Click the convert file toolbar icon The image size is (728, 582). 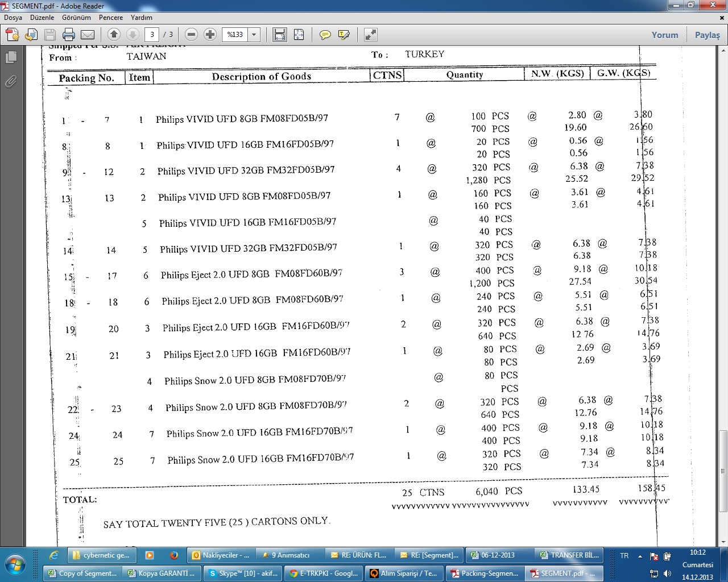point(31,35)
